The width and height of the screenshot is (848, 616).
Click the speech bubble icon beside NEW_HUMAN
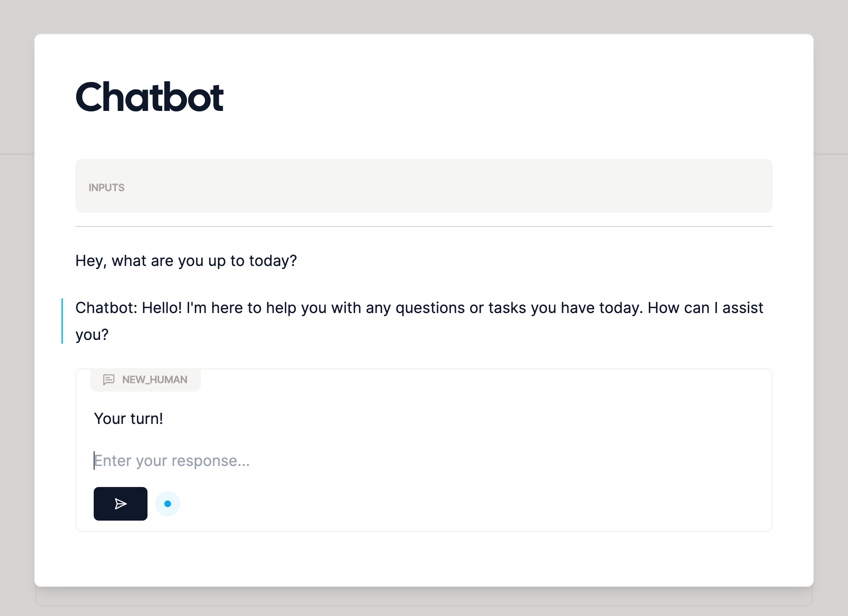click(109, 379)
